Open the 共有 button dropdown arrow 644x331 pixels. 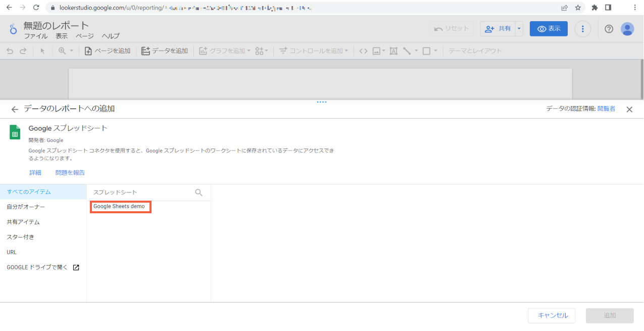pyautogui.click(x=519, y=28)
